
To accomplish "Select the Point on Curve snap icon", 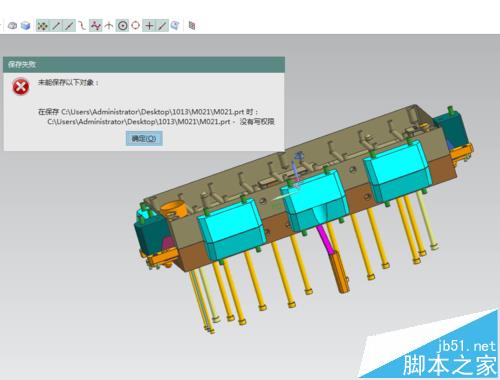I will (x=162, y=26).
